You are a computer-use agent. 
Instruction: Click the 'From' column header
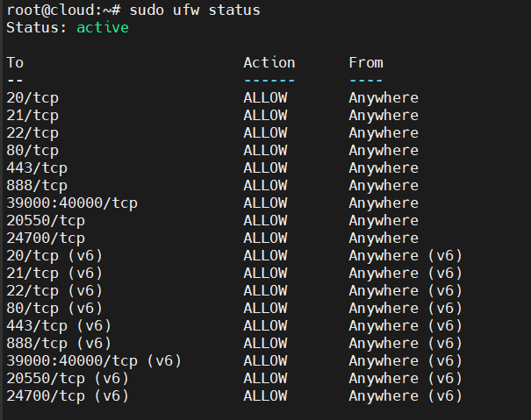[x=366, y=62]
